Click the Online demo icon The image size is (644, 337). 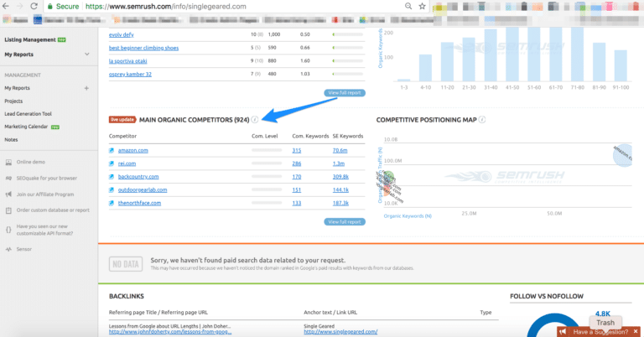click(8, 162)
